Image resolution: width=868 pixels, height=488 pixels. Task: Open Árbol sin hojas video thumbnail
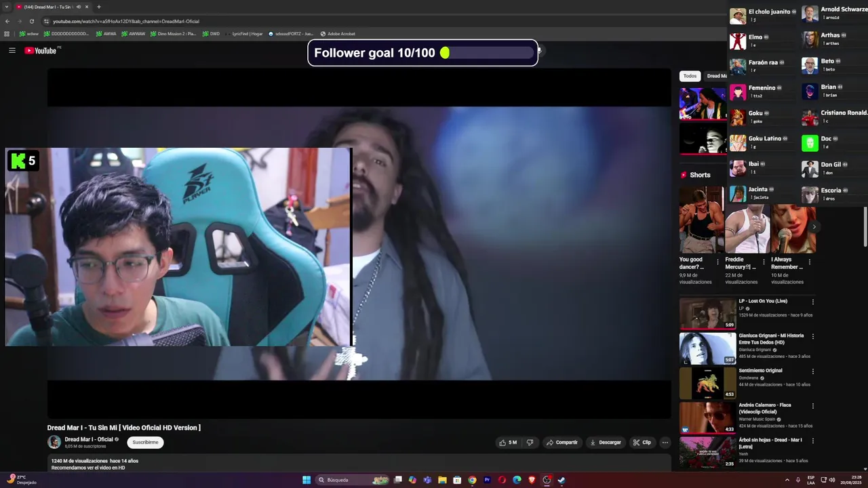tap(707, 452)
